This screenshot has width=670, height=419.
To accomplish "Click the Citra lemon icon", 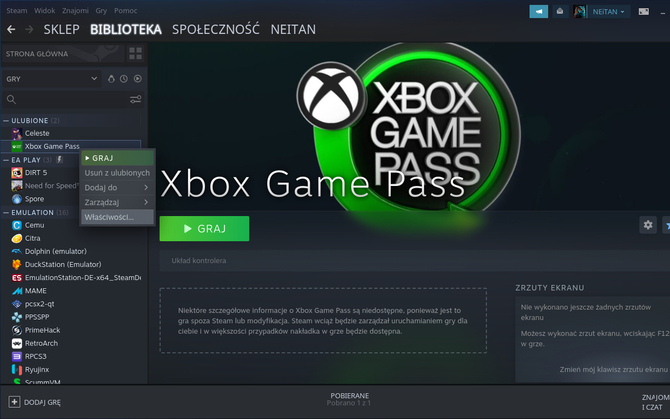I will [17, 238].
